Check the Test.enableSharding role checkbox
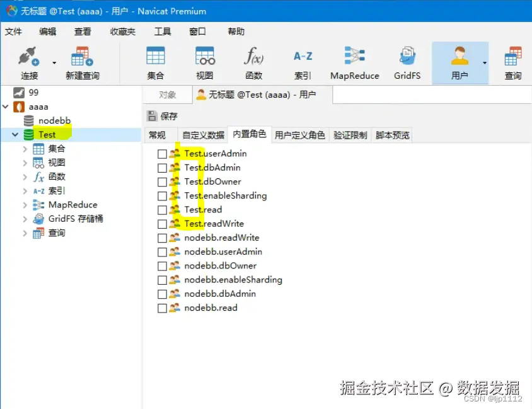Screen dimensions: 532x409 [162, 196]
